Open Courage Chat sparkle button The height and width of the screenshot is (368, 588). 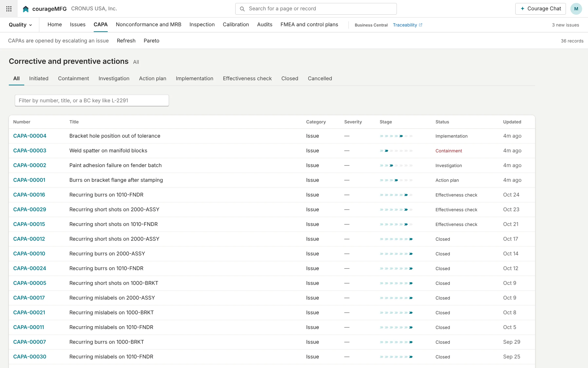(540, 9)
